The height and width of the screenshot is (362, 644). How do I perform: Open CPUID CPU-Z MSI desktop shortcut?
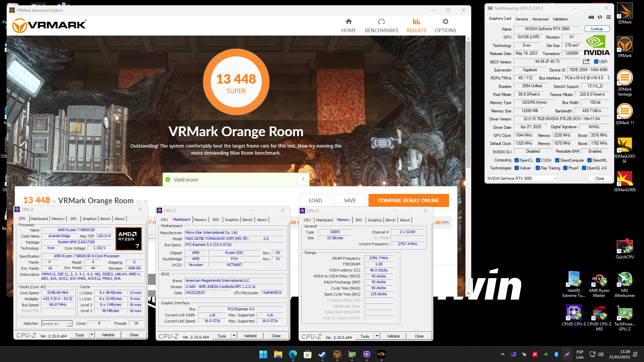pos(599,318)
